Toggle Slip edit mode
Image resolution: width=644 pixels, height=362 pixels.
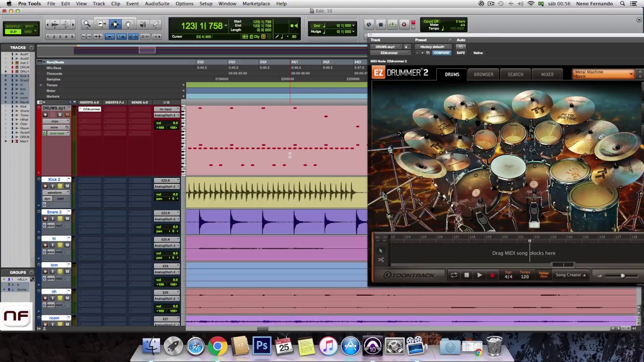click(x=14, y=32)
